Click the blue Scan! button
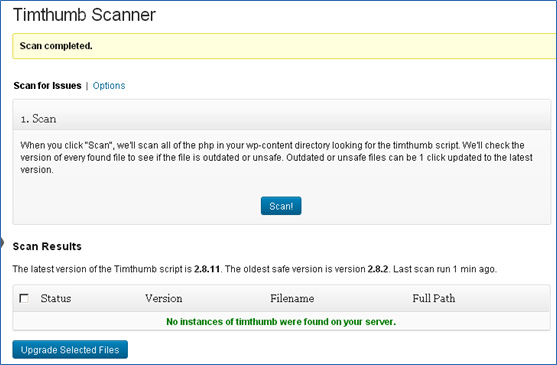Image resolution: width=557 pixels, height=365 pixels. tap(281, 206)
